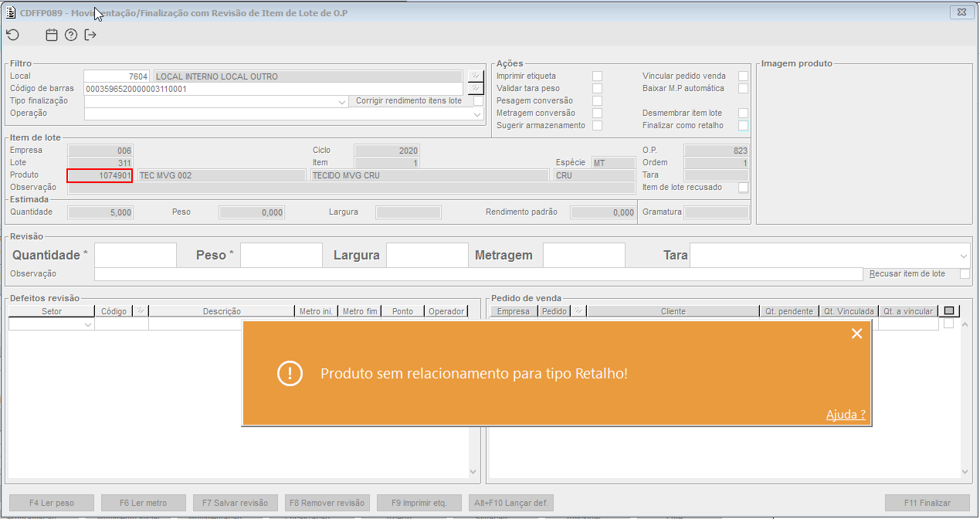The width and height of the screenshot is (980, 519).
Task: Enable Imprimir etiqueta checkbox
Action: pyautogui.click(x=597, y=76)
